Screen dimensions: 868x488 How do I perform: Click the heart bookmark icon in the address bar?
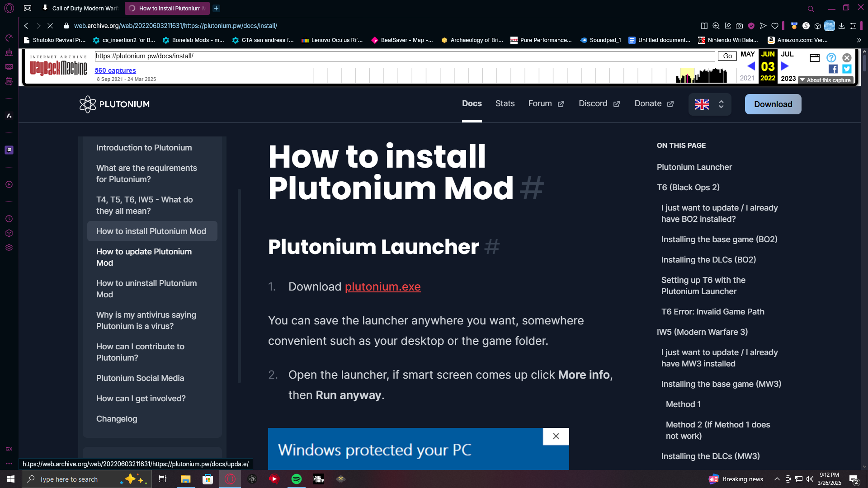tap(775, 26)
